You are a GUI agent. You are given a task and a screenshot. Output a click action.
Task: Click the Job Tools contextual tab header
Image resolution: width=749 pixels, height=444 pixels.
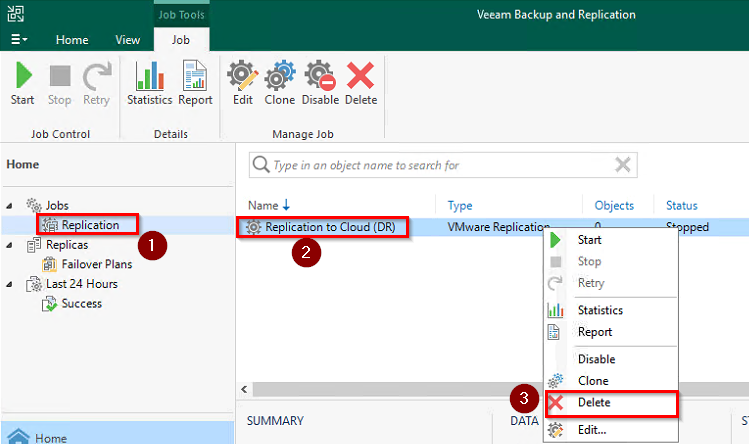182,15
